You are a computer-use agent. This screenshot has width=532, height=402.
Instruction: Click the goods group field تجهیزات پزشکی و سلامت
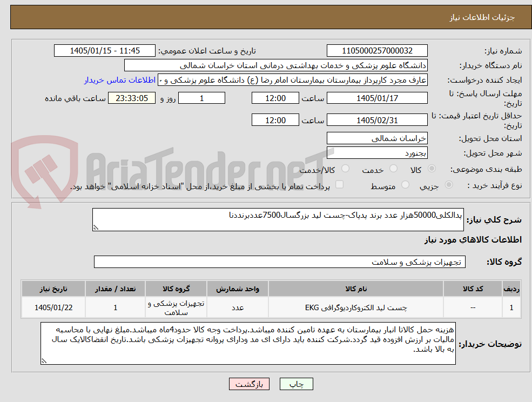[x=280, y=262]
